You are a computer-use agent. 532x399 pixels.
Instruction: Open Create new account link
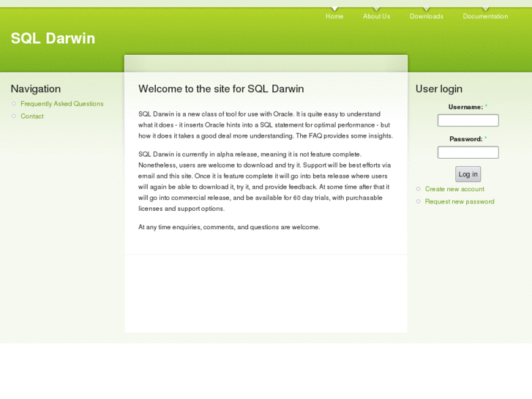coord(454,189)
